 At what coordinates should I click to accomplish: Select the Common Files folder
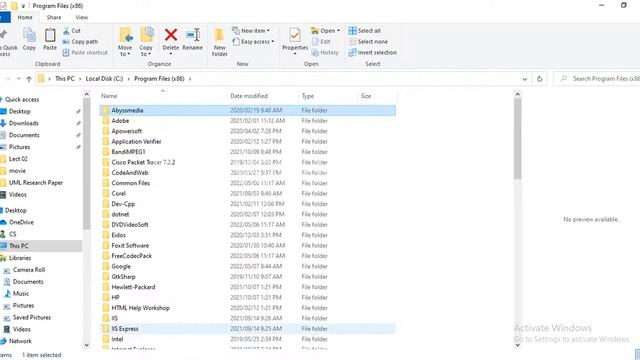pyautogui.click(x=248, y=183)
